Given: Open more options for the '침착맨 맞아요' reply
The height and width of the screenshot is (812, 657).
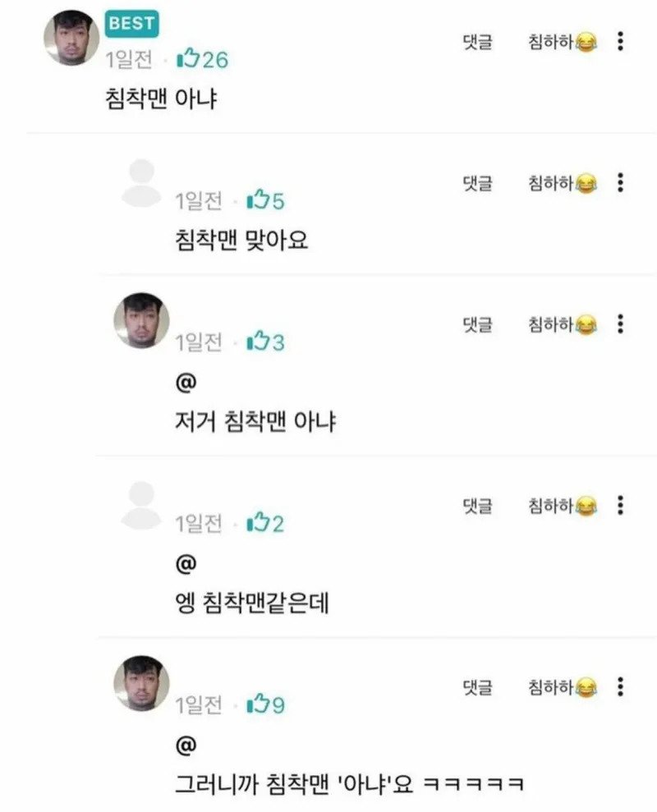Looking at the screenshot, I should pyautogui.click(x=620, y=182).
